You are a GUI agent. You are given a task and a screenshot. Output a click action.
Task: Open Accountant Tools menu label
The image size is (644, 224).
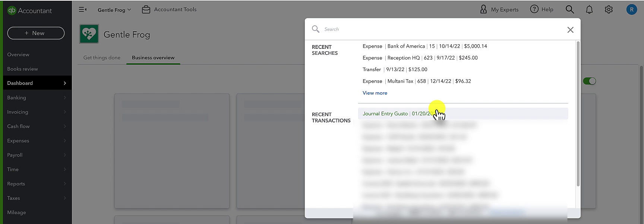[x=175, y=10]
